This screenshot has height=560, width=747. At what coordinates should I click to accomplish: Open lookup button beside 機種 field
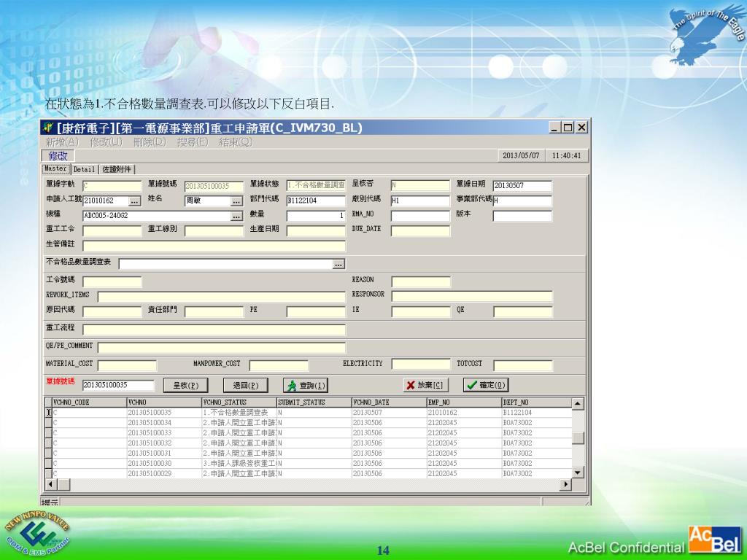[237, 216]
